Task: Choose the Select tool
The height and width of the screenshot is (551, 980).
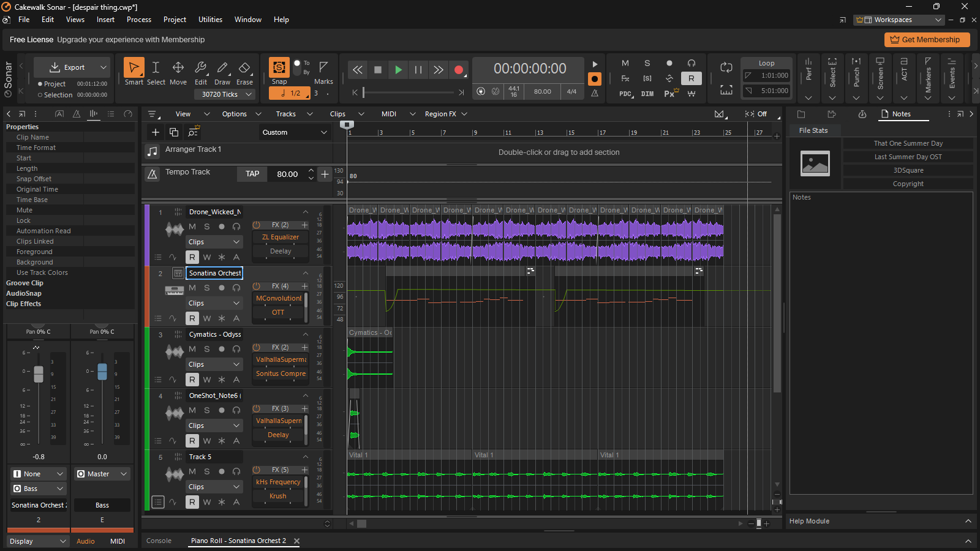Action: point(156,72)
